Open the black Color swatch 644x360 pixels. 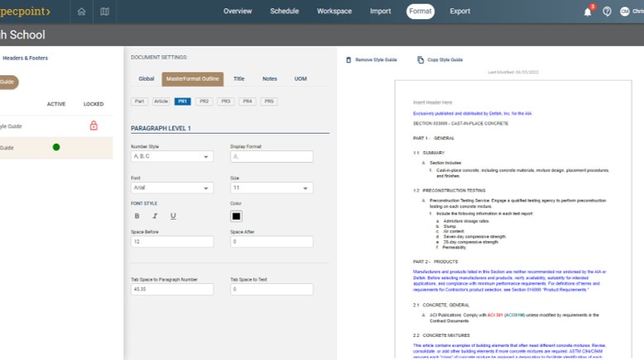click(236, 216)
